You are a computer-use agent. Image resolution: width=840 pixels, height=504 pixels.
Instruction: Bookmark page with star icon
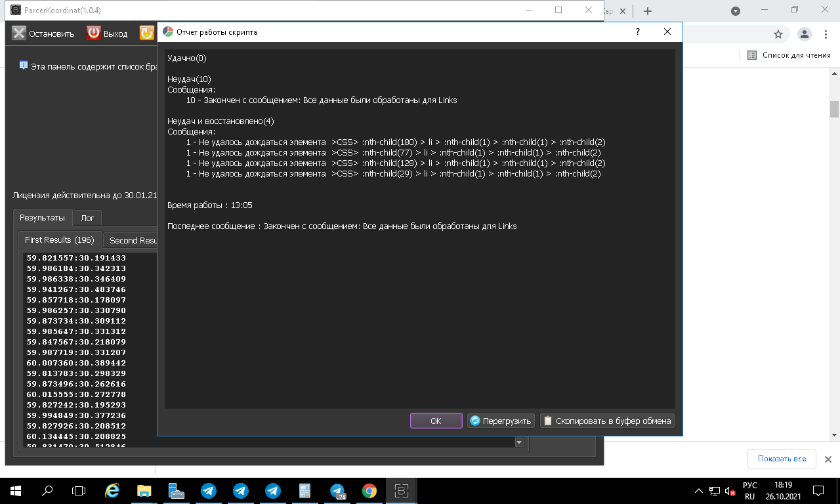click(778, 34)
